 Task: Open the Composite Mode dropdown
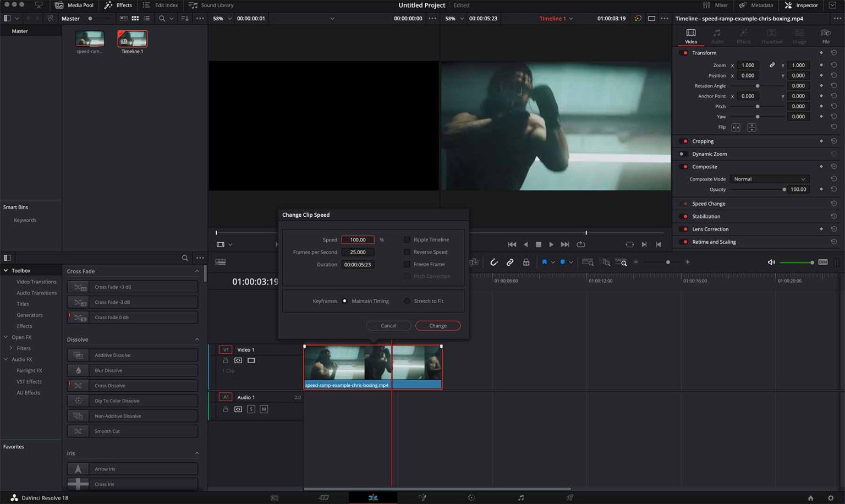(x=769, y=179)
